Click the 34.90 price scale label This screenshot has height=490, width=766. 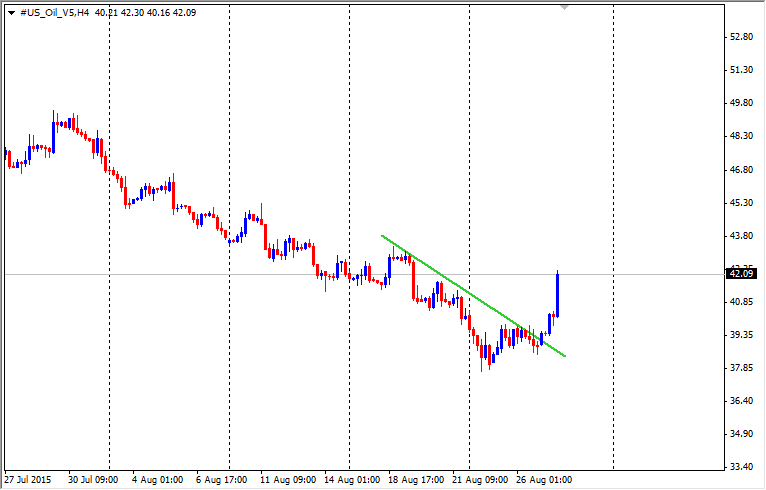741,434
